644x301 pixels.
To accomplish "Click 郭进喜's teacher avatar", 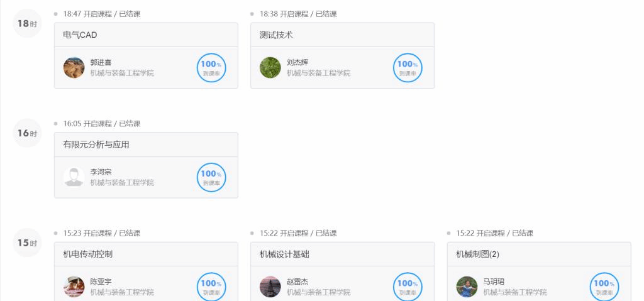I will tap(74, 67).
